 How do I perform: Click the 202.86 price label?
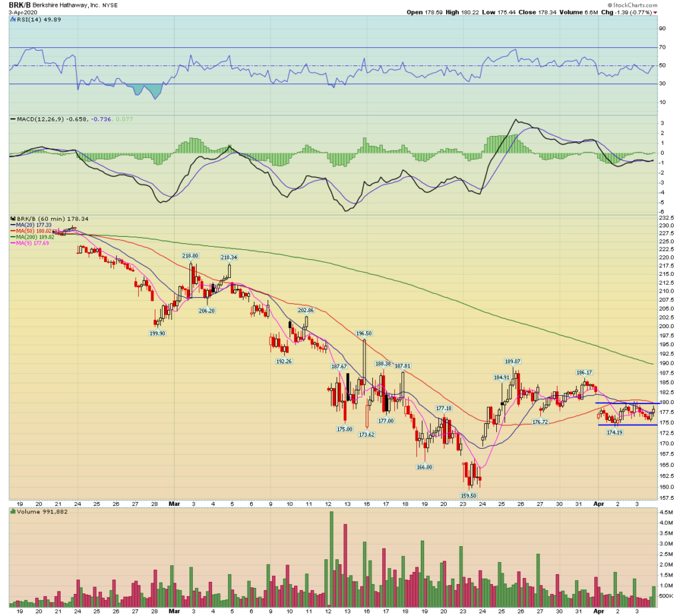click(305, 311)
